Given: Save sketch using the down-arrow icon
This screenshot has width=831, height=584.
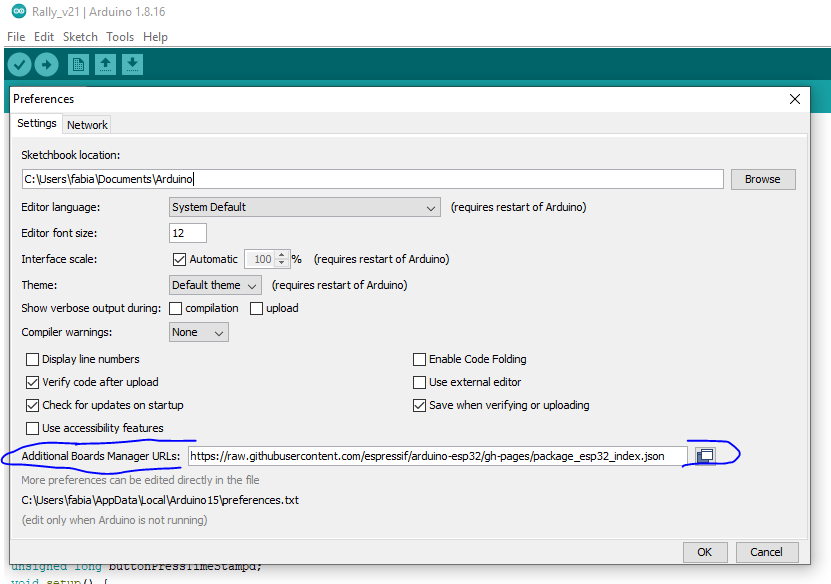Looking at the screenshot, I should tap(132, 65).
